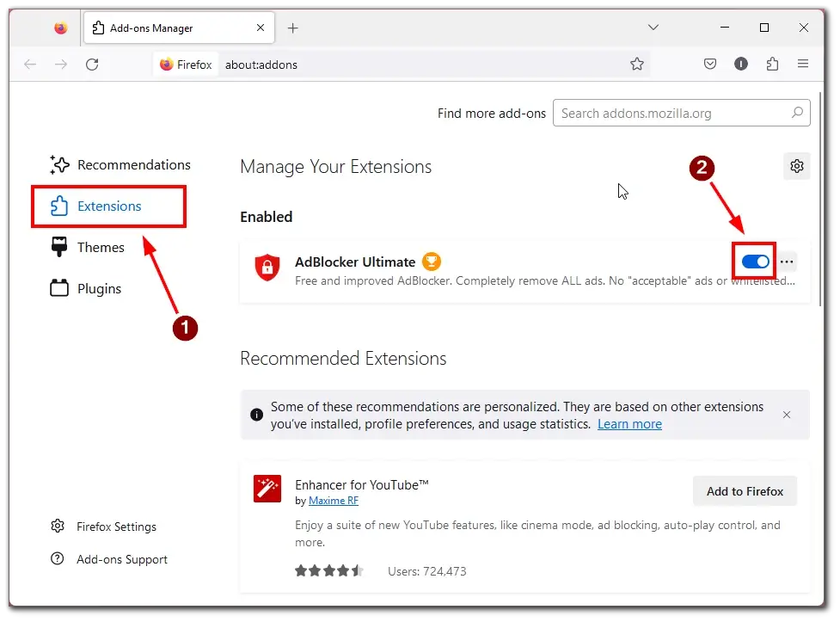Open the list all tabs chevron
Image resolution: width=840 pixels, height=622 pixels.
point(653,28)
